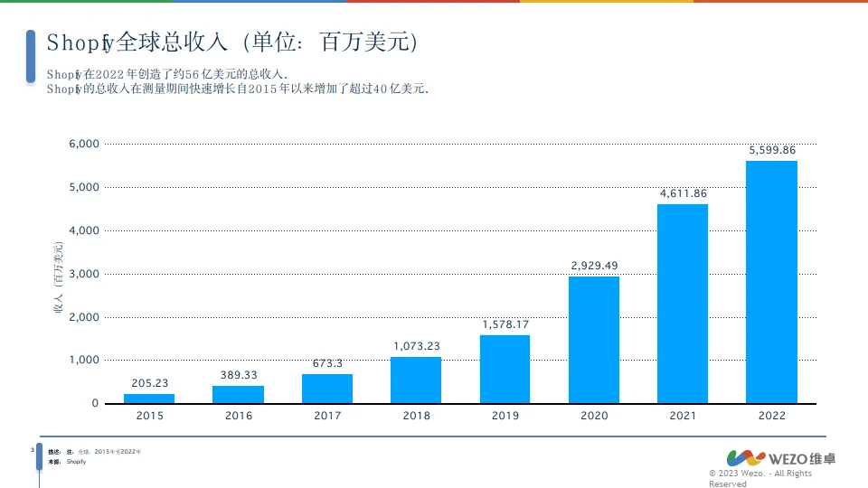This screenshot has height=488, width=868.
Task: Click subtitle line about 超过40亿美元
Action: [238, 89]
